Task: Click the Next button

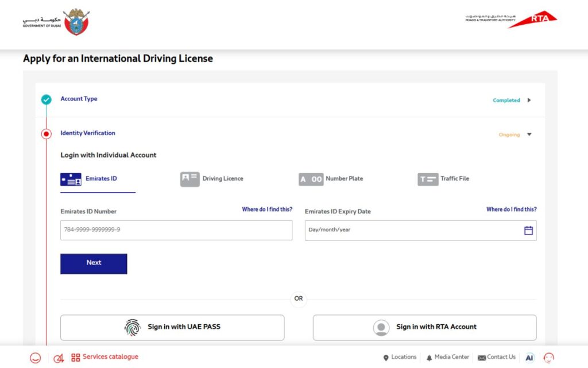Action: tap(94, 263)
